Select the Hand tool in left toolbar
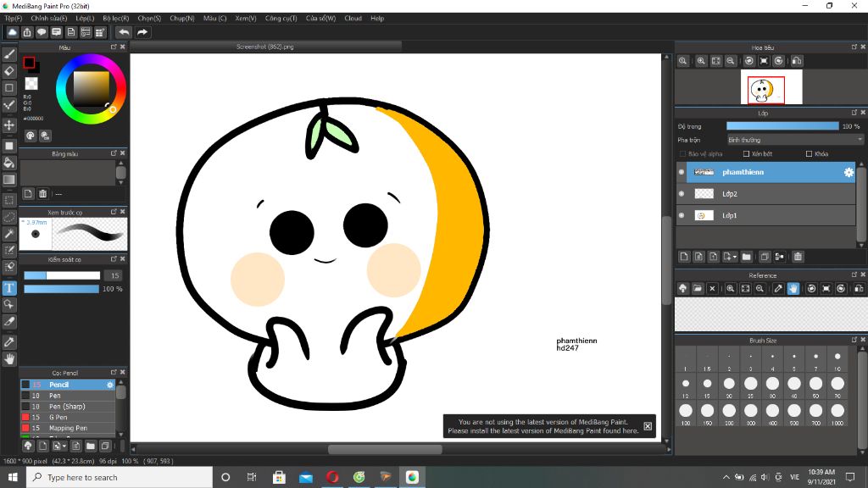868x488 pixels. [9, 359]
